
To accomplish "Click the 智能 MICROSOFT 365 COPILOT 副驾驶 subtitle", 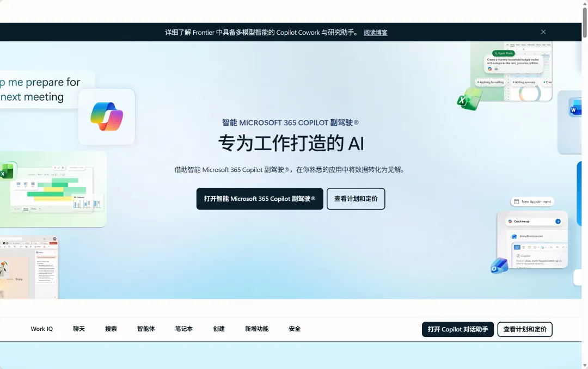I will [x=290, y=122].
